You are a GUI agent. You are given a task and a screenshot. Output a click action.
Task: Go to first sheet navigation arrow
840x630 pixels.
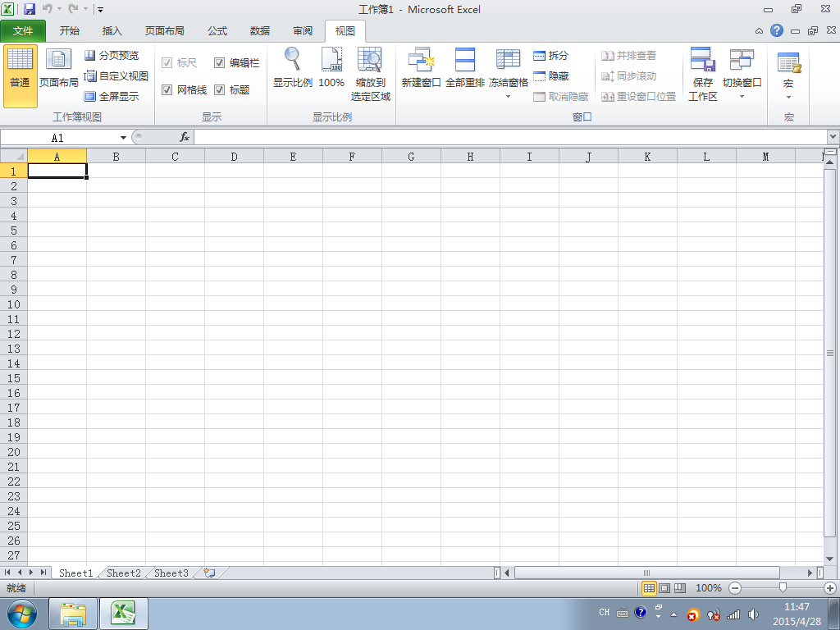coord(7,573)
